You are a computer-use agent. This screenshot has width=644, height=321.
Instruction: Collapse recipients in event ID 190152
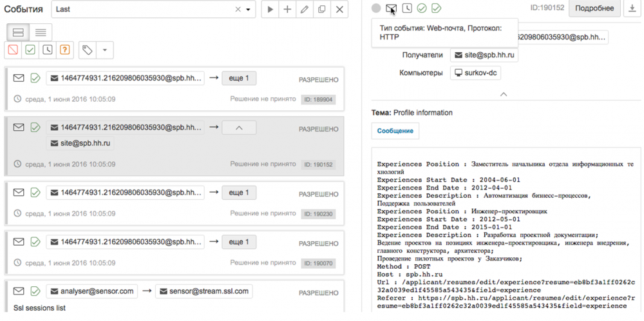coord(239,128)
